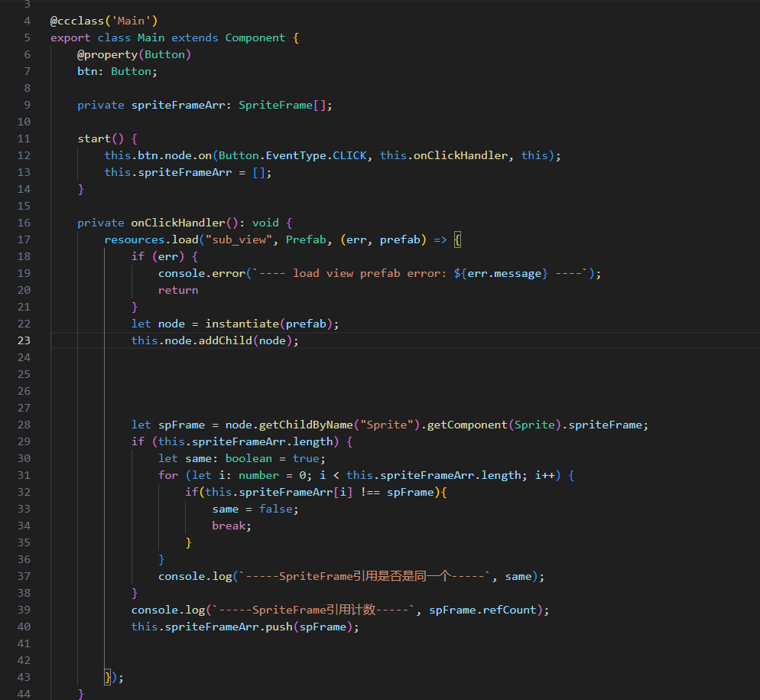
Task: Click highlighted opening brace on line 17
Action: point(457,239)
